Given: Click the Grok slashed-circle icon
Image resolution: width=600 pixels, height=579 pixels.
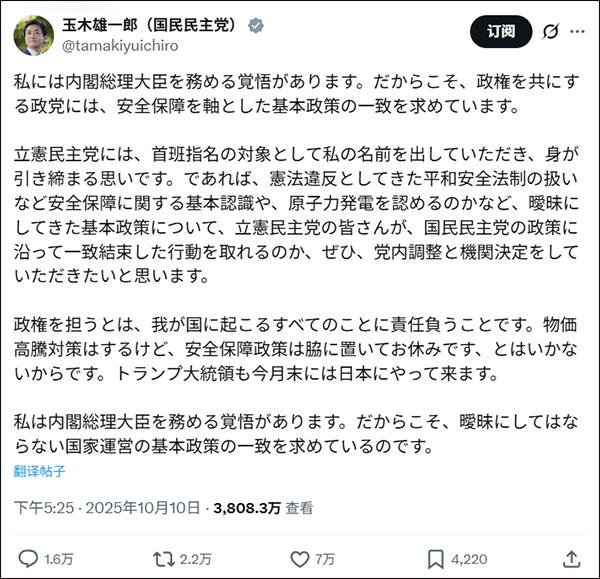Looking at the screenshot, I should pyautogui.click(x=549, y=33).
